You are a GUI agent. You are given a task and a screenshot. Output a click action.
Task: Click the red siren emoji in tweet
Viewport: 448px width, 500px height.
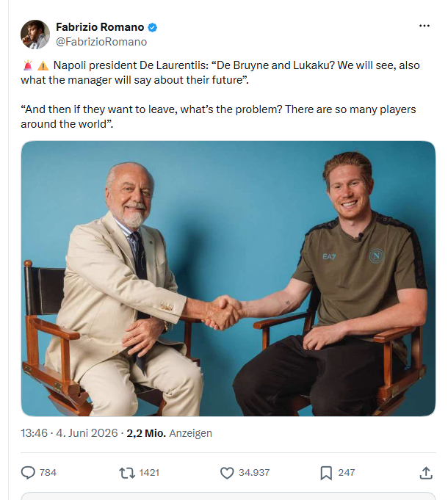[28, 65]
